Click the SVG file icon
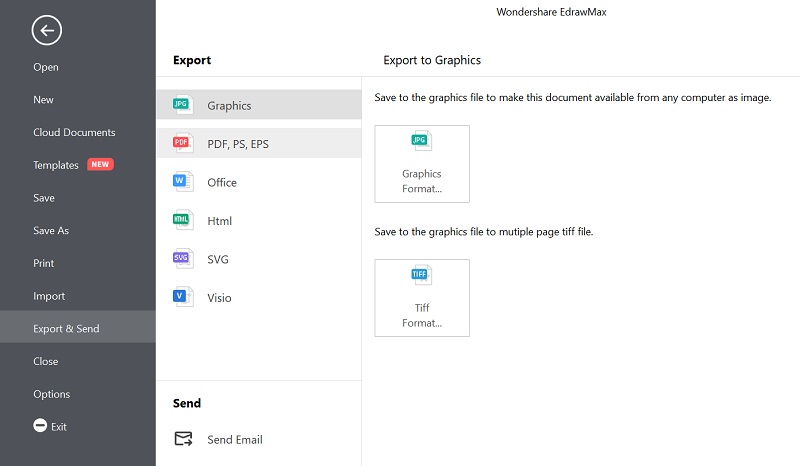The image size is (800, 466). point(183,258)
